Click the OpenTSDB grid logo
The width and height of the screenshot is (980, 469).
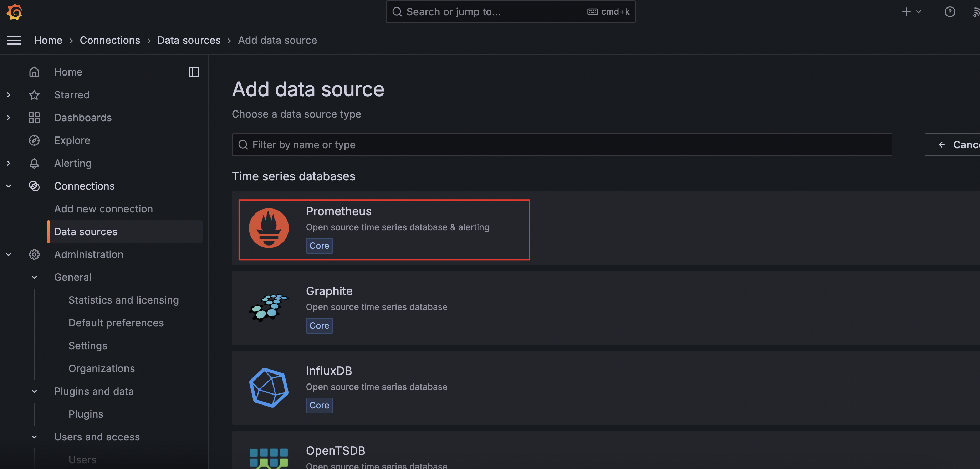point(269,458)
